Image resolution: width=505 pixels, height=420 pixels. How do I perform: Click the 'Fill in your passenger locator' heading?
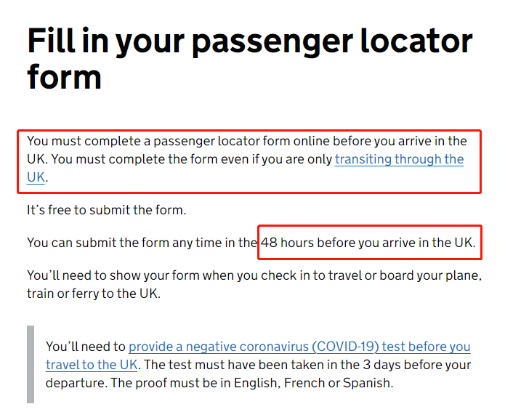click(x=250, y=41)
